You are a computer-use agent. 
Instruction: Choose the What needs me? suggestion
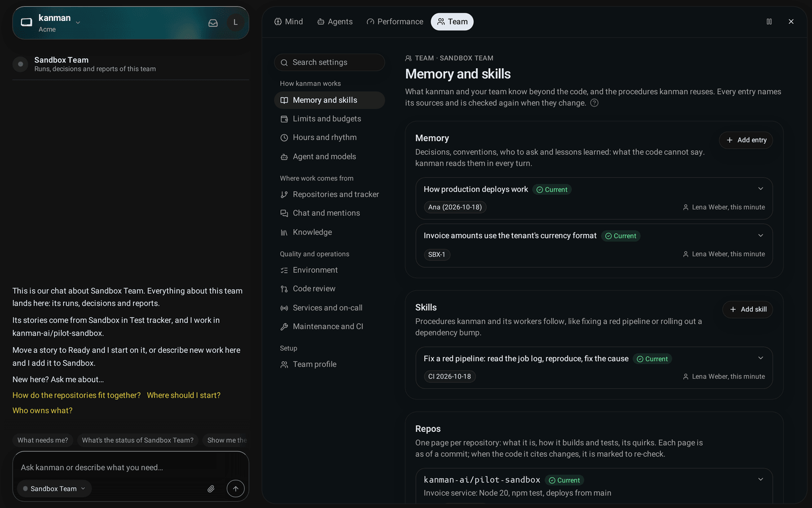[43, 440]
